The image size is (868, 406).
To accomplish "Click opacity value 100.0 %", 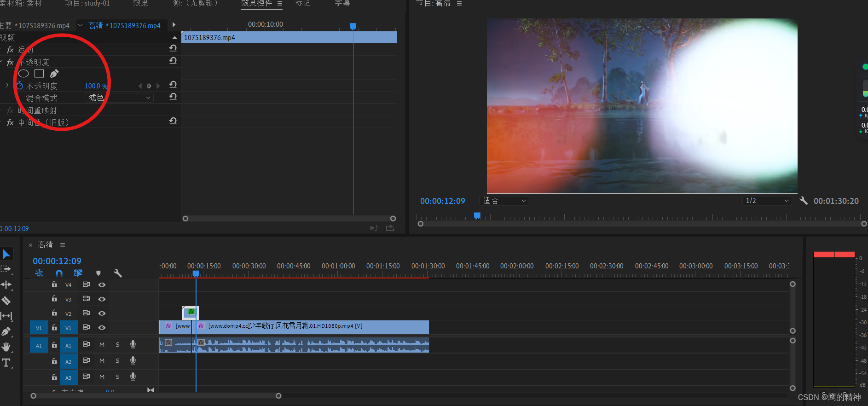I will click(x=96, y=86).
